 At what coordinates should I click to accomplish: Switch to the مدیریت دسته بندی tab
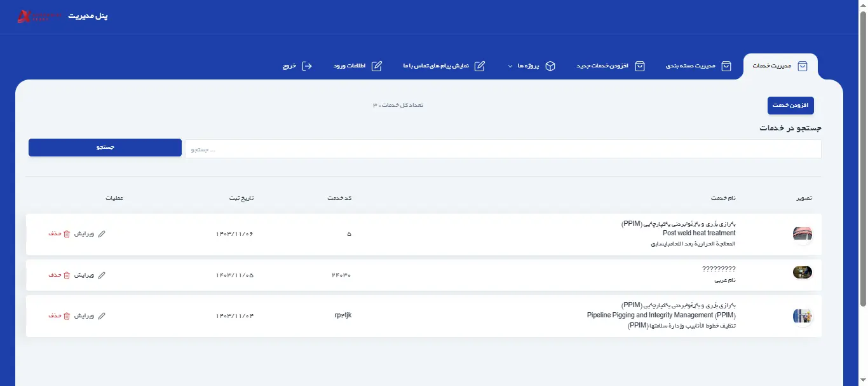pos(698,66)
